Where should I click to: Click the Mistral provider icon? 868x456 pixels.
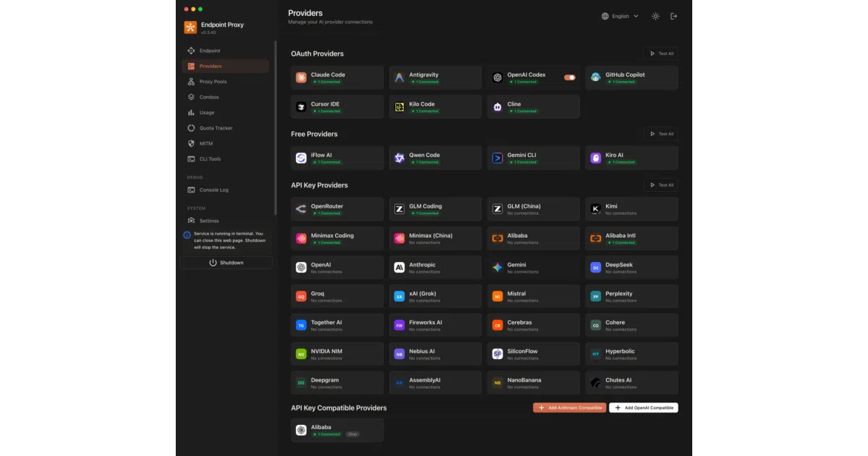click(x=498, y=297)
